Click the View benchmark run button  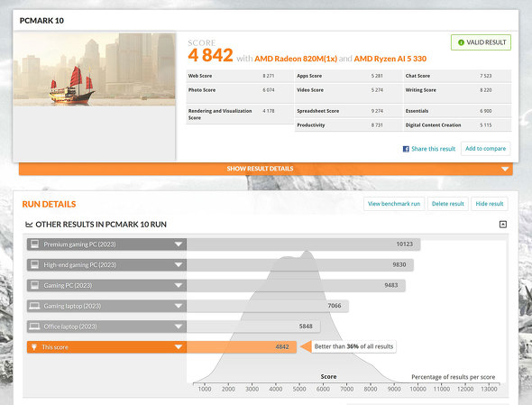[394, 204]
